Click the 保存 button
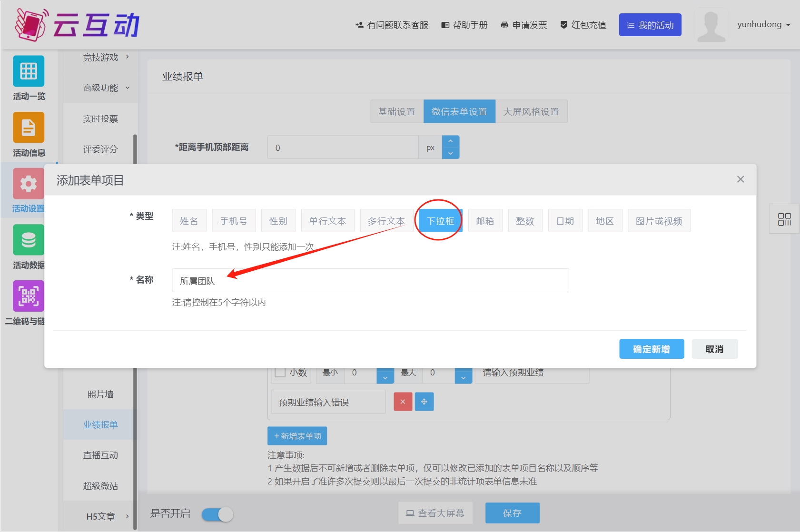The image size is (800, 532). (513, 513)
